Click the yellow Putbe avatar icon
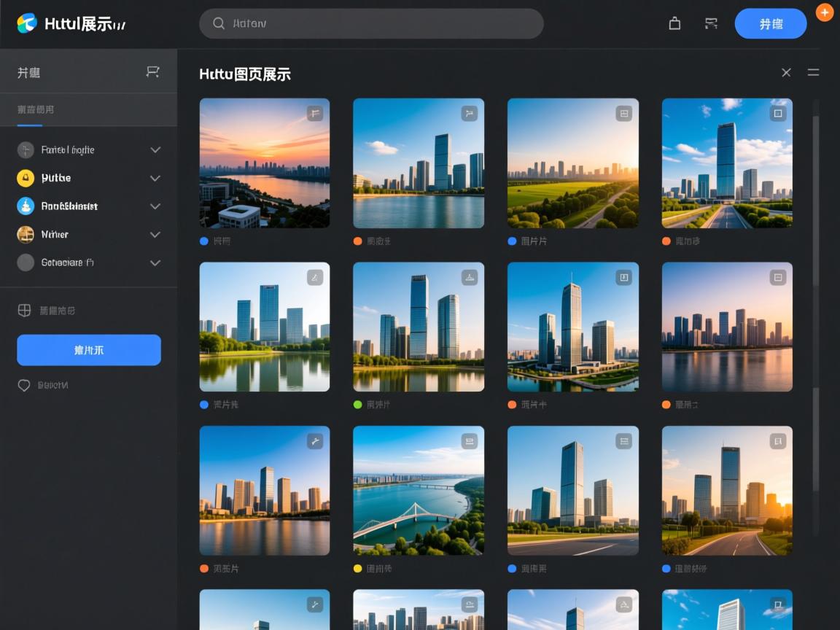 click(26, 178)
